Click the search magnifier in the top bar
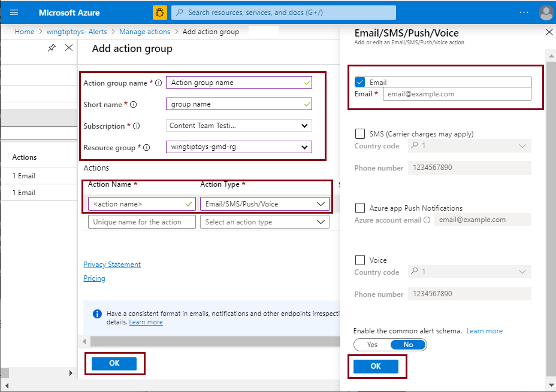The width and height of the screenshot is (556, 392). pyautogui.click(x=179, y=12)
